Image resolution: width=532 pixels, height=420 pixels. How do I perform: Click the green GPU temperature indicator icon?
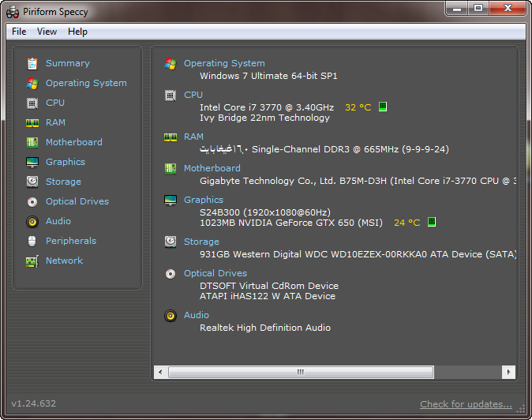(x=432, y=222)
